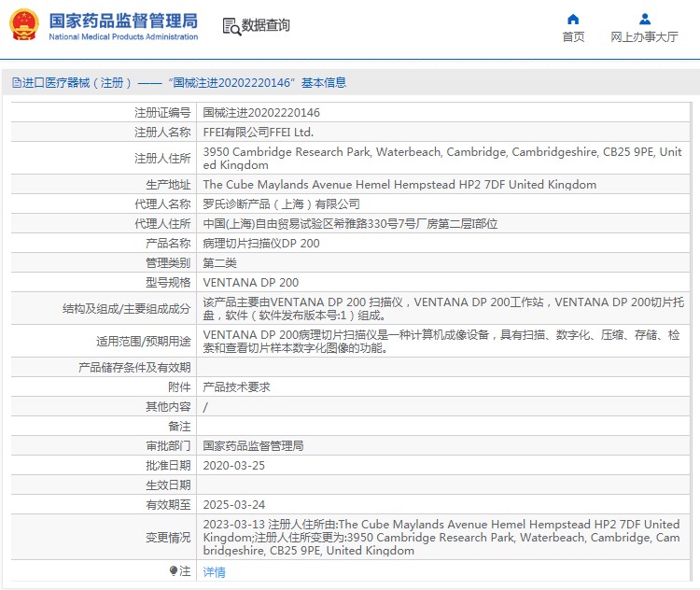Select product name 病理切片扫描仪DP 200
The image size is (700, 590).
[261, 244]
